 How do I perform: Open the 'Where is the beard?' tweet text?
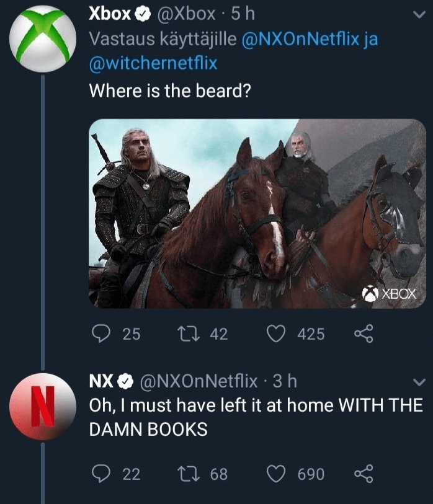(x=169, y=91)
